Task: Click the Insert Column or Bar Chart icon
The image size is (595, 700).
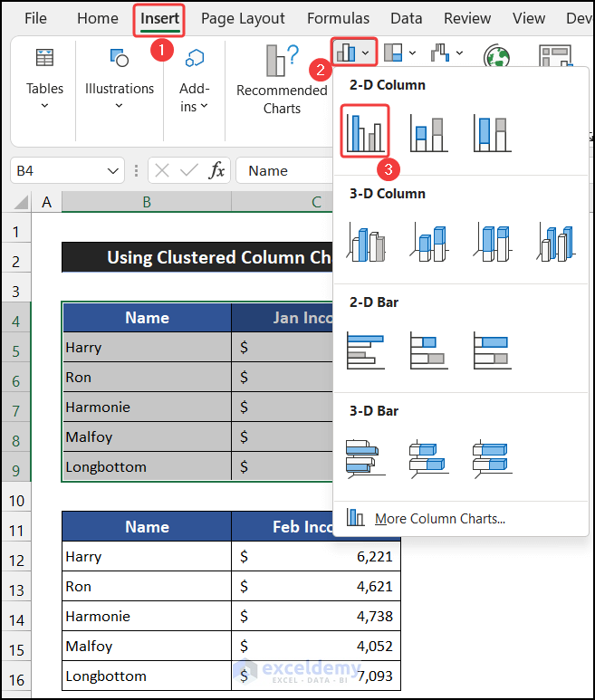Action: tap(346, 53)
